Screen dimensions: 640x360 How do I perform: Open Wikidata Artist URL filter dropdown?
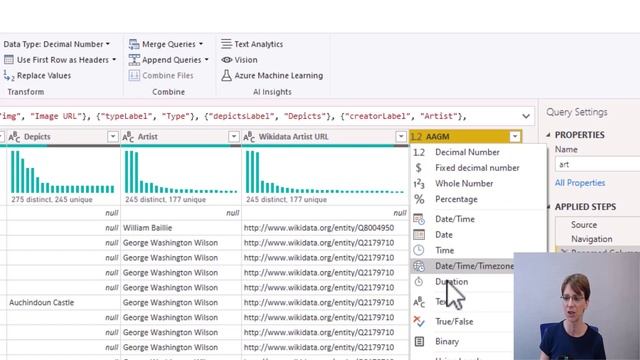pyautogui.click(x=401, y=137)
